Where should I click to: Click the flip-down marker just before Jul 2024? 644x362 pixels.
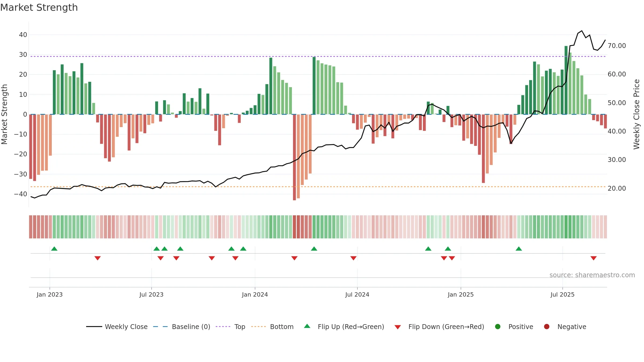pos(353,258)
